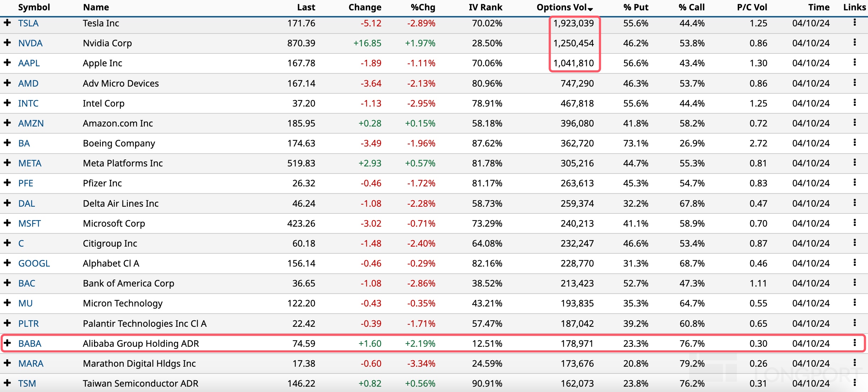Sort table by IV Rank header
The image size is (868, 392).
(x=485, y=7)
